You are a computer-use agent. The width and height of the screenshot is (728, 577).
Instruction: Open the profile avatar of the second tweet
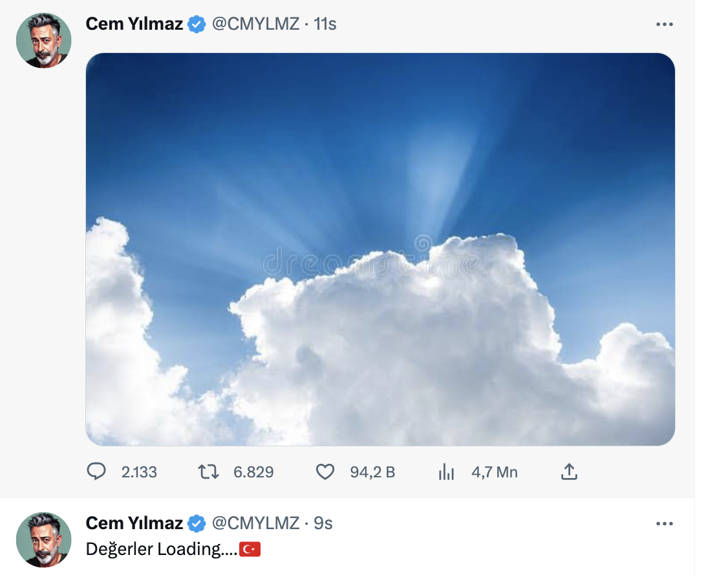(43, 539)
